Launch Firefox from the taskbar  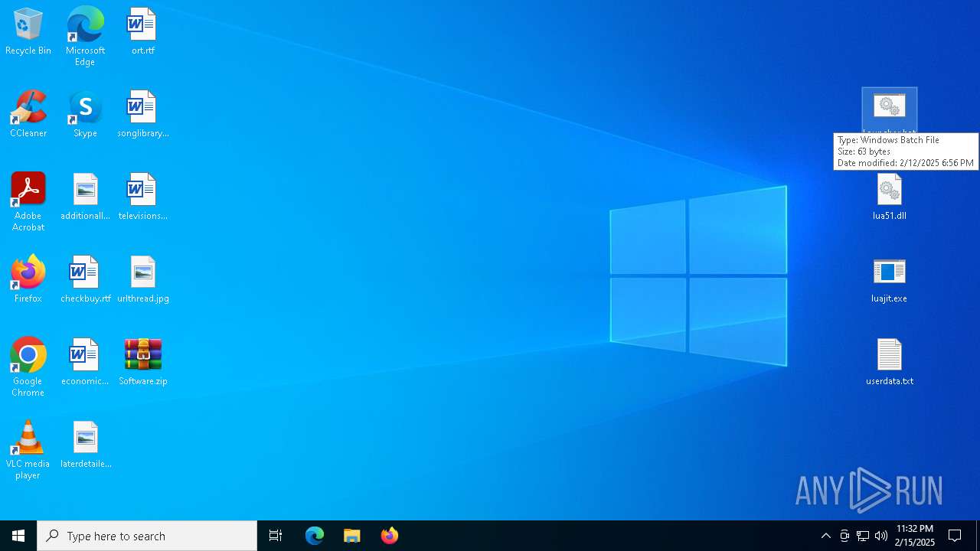click(390, 536)
